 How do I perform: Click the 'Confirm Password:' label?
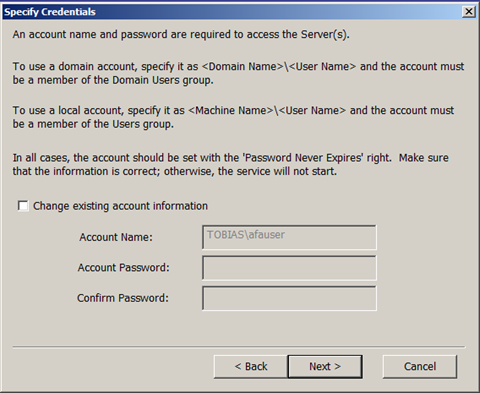(123, 298)
